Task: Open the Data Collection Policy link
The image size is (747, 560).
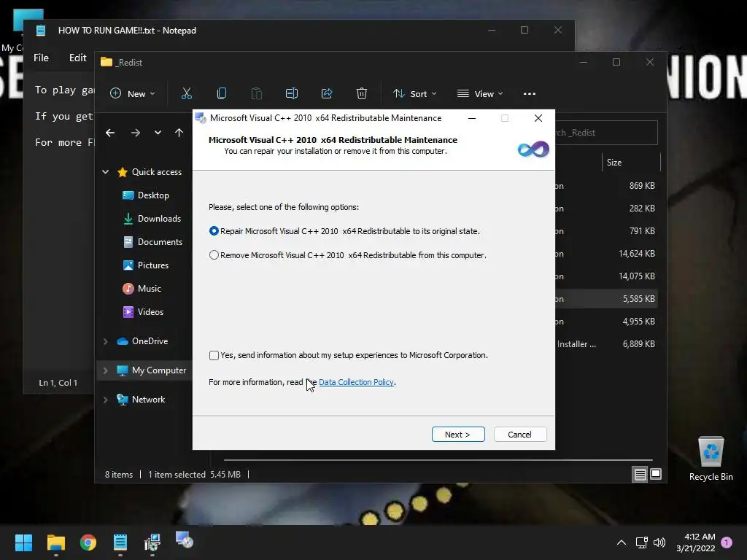Action: (356, 382)
